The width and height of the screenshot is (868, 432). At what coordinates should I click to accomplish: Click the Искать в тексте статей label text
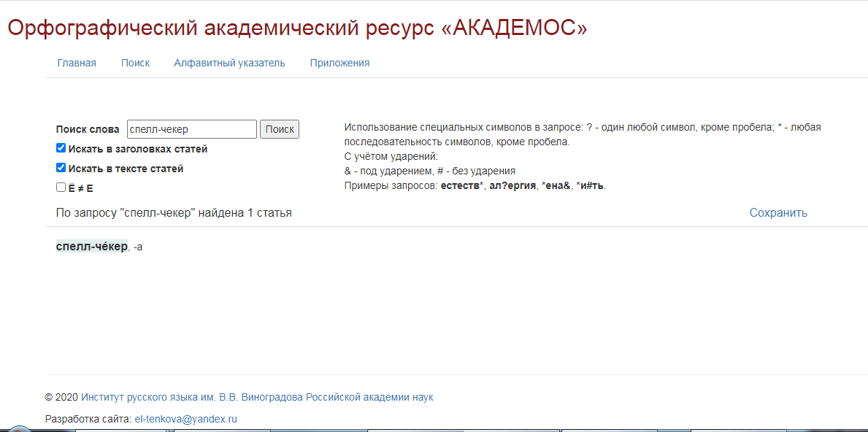(126, 169)
